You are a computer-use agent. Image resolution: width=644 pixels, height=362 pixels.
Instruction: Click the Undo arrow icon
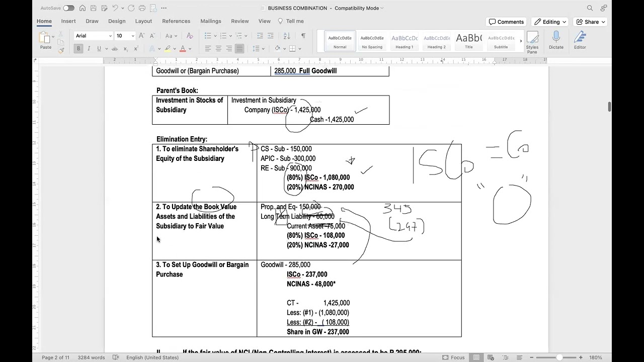[115, 8]
